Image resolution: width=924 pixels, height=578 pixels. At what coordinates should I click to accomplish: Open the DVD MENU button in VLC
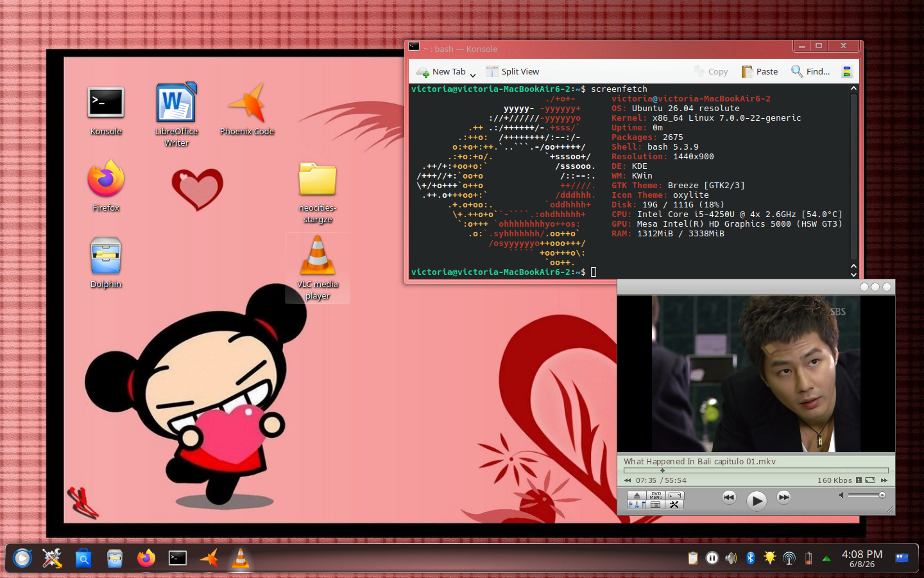pyautogui.click(x=656, y=495)
